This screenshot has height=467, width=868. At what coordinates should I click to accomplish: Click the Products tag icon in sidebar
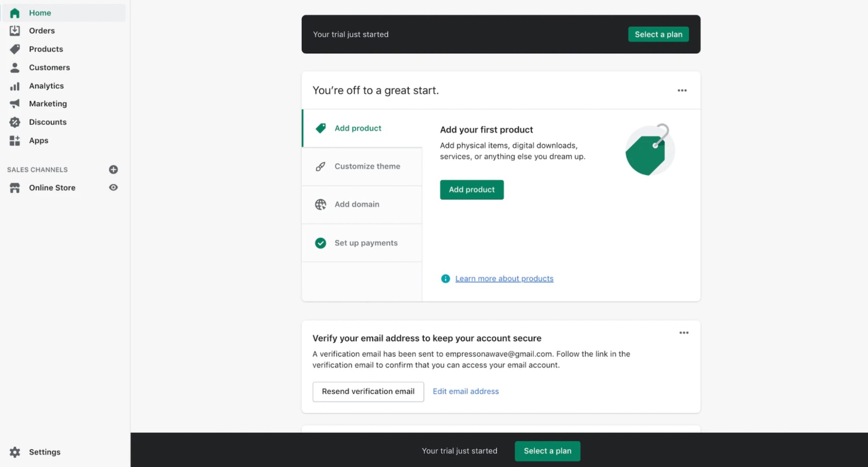[x=15, y=49]
